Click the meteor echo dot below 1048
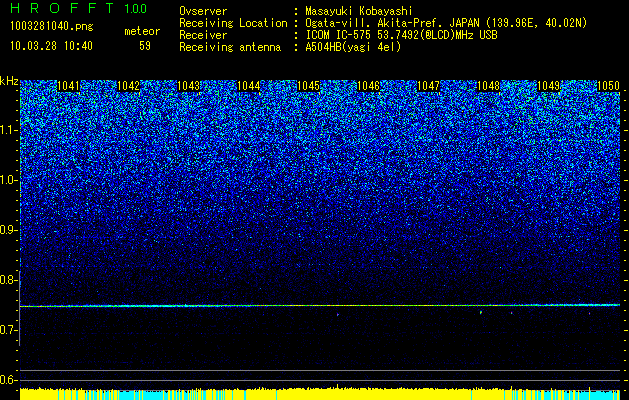The height and width of the screenshot is (400, 629). coord(481,312)
